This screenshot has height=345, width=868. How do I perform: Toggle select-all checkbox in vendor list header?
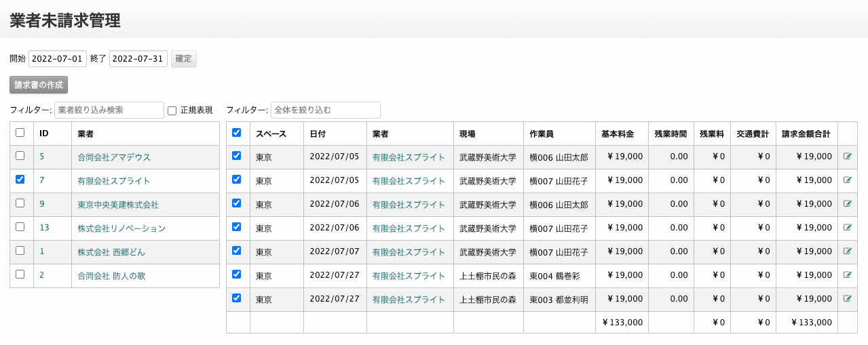tap(20, 133)
